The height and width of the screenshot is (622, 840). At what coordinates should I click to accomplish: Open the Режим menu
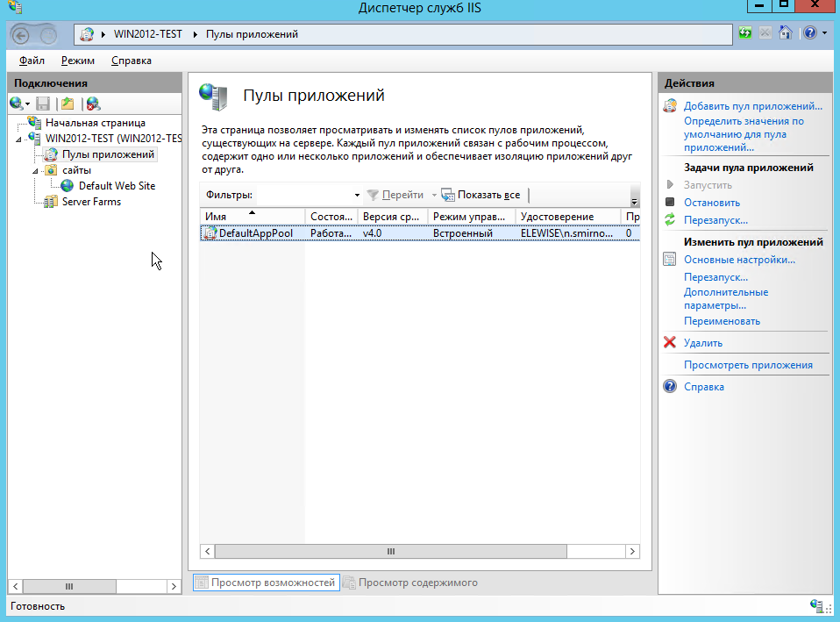click(x=78, y=61)
